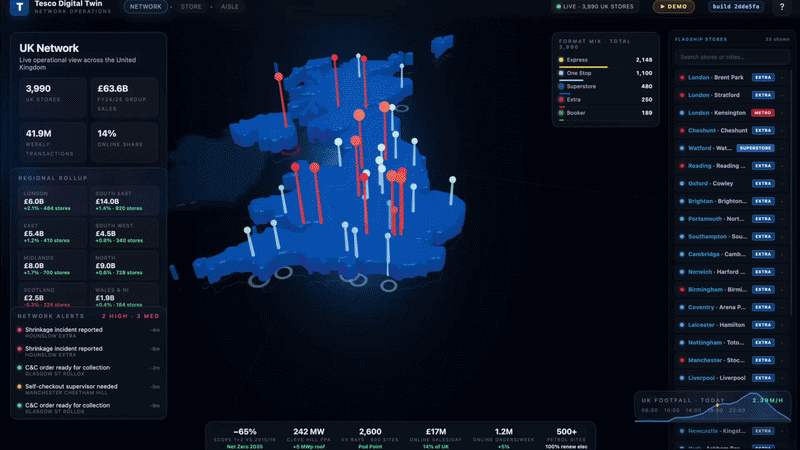Image resolution: width=800 pixels, height=450 pixels.
Task: Select the SOUTH WEST £4.5B regional card
Action: click(124, 233)
